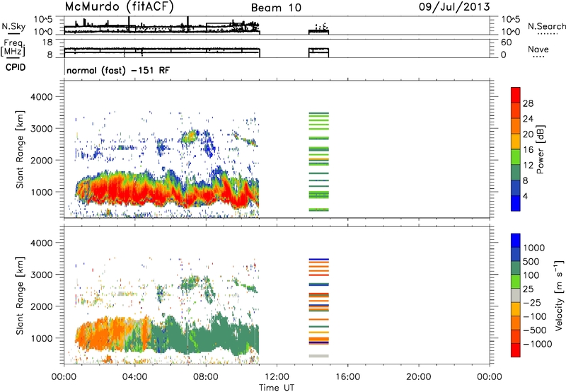Click 'normal (fast) -151 RF' text
Image resolution: width=566 pixels, height=392 pixels.
pyautogui.click(x=118, y=70)
